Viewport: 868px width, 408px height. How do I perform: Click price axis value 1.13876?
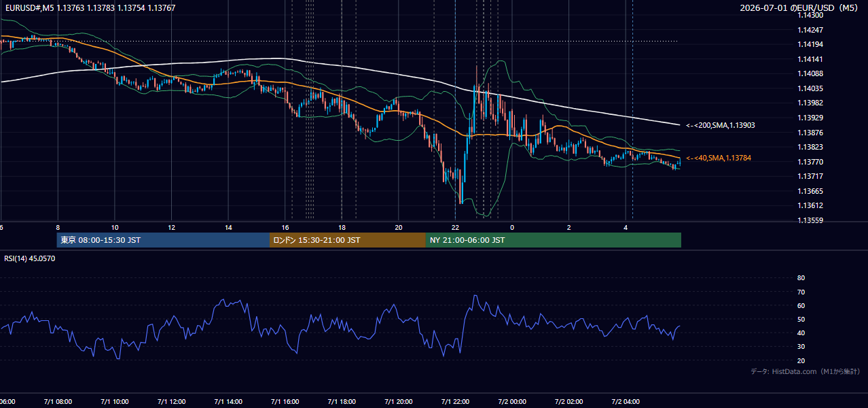(811, 133)
